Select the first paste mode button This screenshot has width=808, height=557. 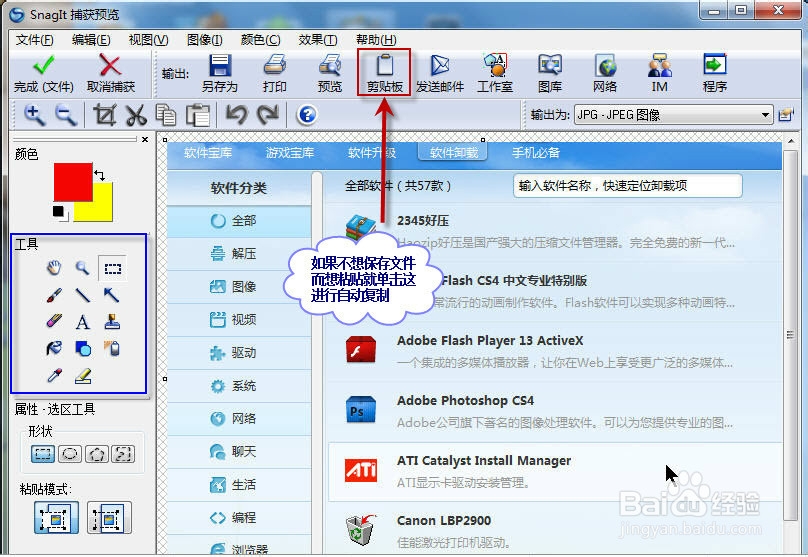click(56, 518)
